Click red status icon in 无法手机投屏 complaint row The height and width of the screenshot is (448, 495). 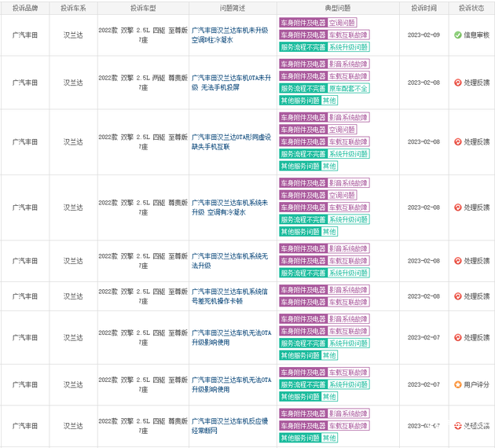tap(457, 83)
